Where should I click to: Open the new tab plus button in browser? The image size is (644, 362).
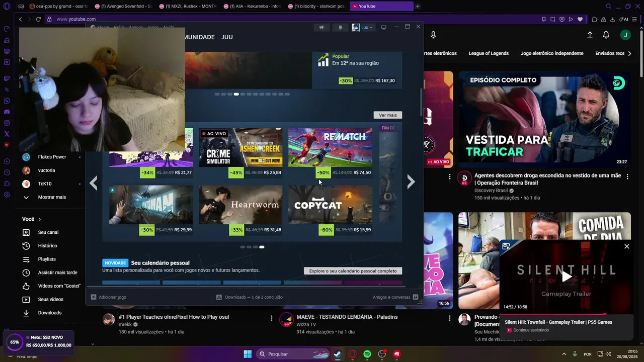coord(418,6)
